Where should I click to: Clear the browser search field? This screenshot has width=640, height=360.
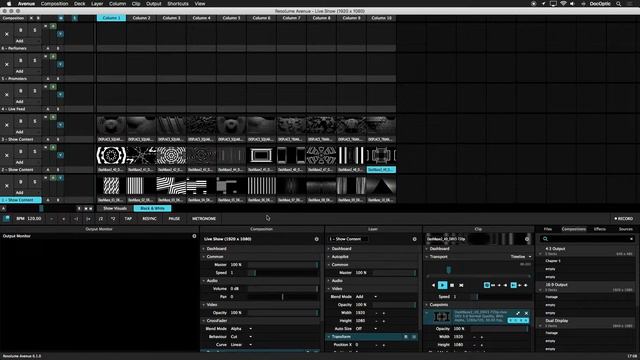pyautogui.click(x=631, y=239)
